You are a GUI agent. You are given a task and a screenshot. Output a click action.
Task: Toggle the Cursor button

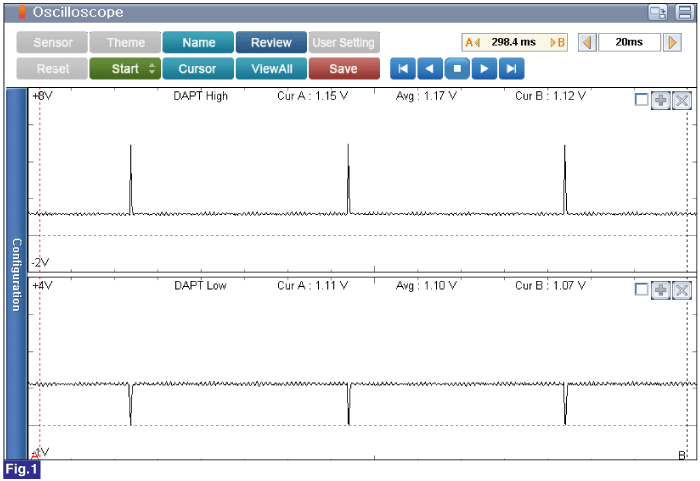pyautogui.click(x=198, y=69)
